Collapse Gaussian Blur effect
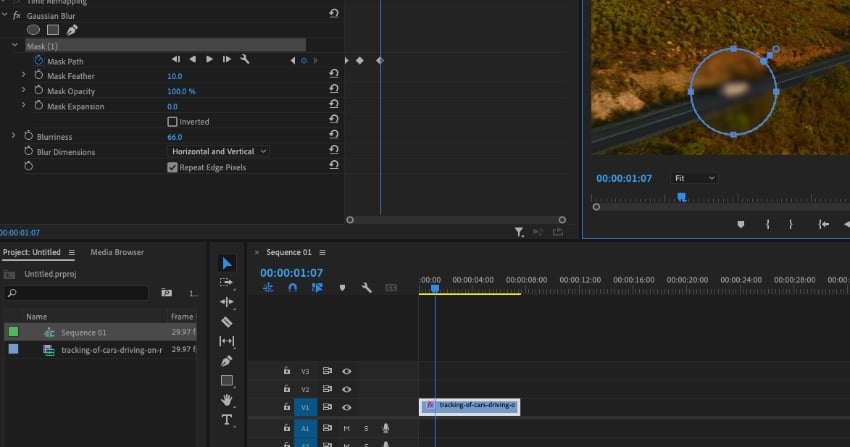850x447 pixels. click(x=5, y=15)
